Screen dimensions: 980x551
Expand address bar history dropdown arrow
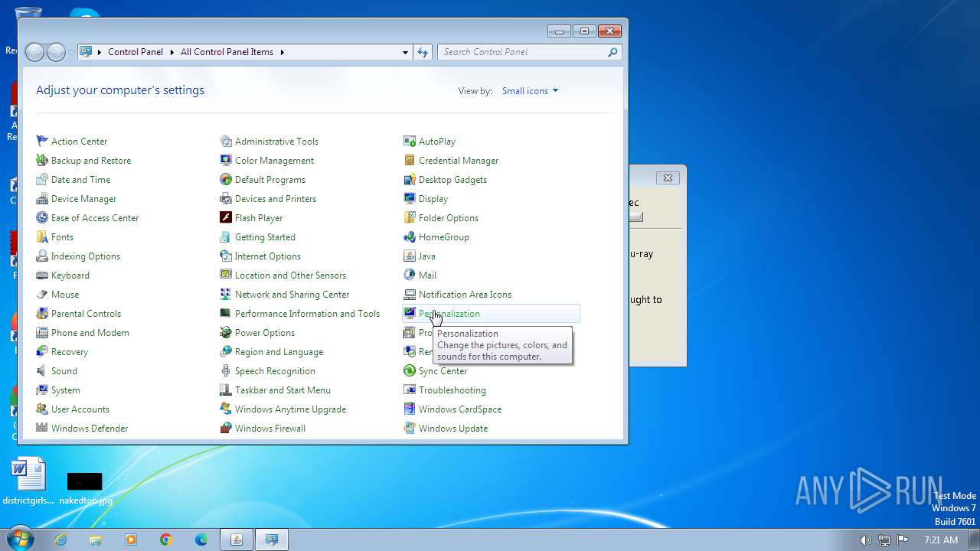click(405, 52)
